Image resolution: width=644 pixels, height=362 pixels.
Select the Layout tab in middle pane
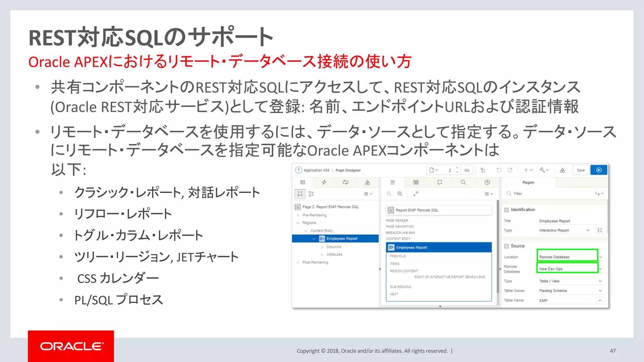(x=392, y=182)
